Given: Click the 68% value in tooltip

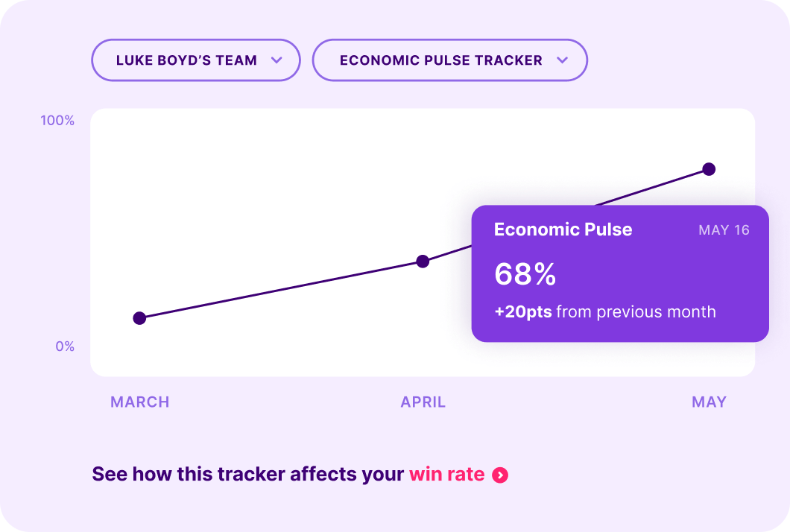Looking at the screenshot, I should pos(525,275).
